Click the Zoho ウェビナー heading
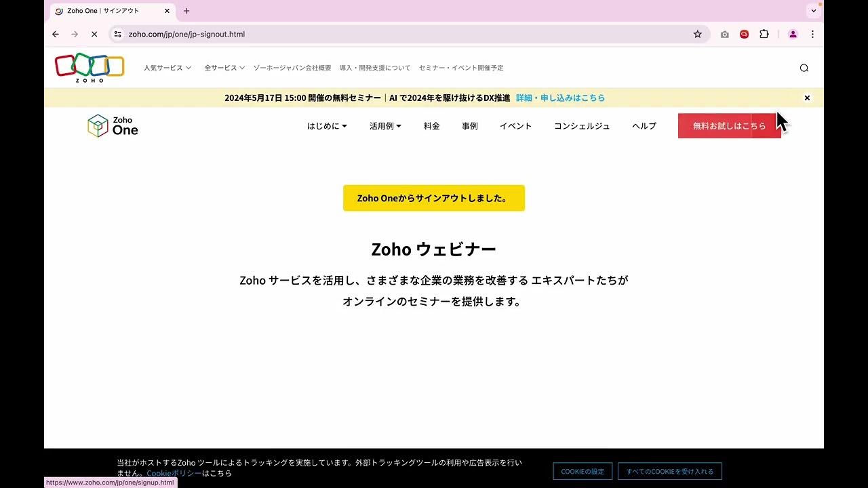 [434, 249]
